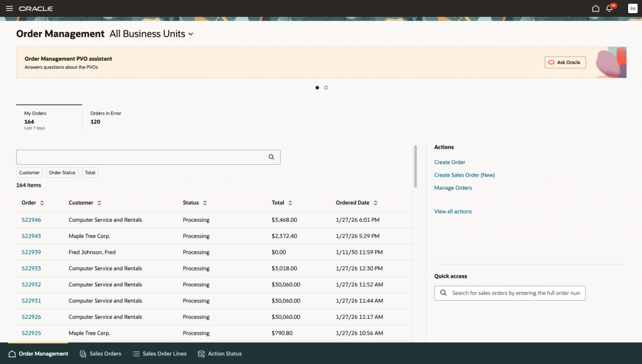Apply the Order Status filter chip
The width and height of the screenshot is (642, 364).
click(x=62, y=172)
